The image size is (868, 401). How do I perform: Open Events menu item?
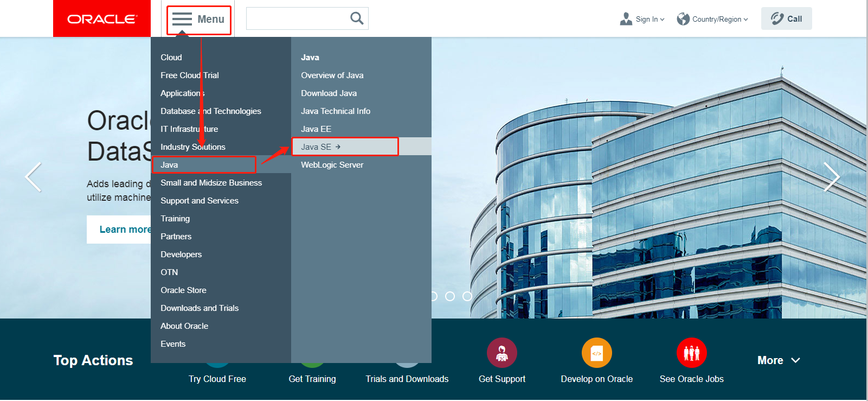coord(173,343)
